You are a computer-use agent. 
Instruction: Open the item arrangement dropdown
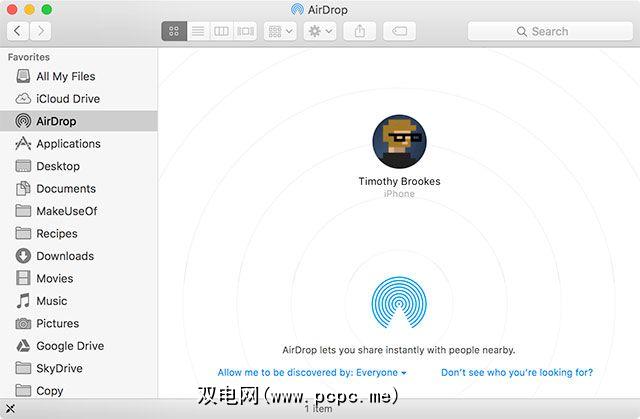[280, 31]
